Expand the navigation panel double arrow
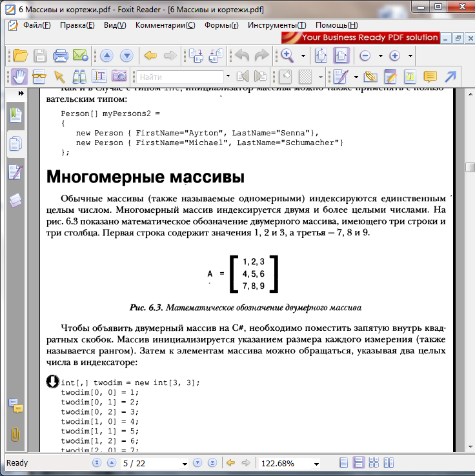475x476 pixels. (x=21, y=93)
